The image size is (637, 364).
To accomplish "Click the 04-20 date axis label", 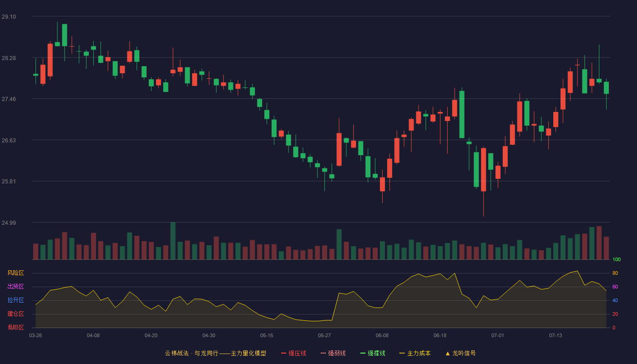I will pos(151,335).
